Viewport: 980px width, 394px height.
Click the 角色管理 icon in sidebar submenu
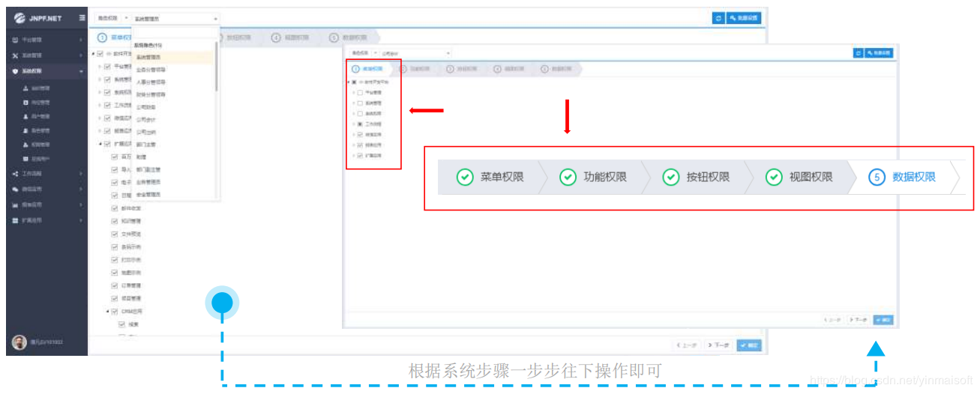click(25, 130)
